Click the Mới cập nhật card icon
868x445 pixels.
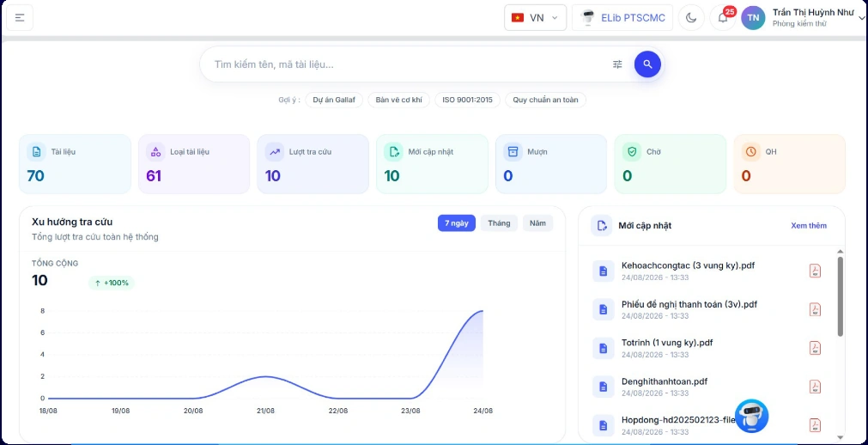(x=393, y=151)
